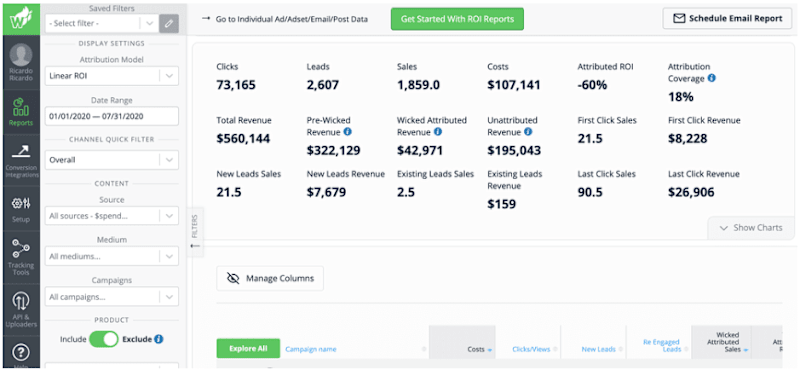Click the Date Range field

[112, 116]
